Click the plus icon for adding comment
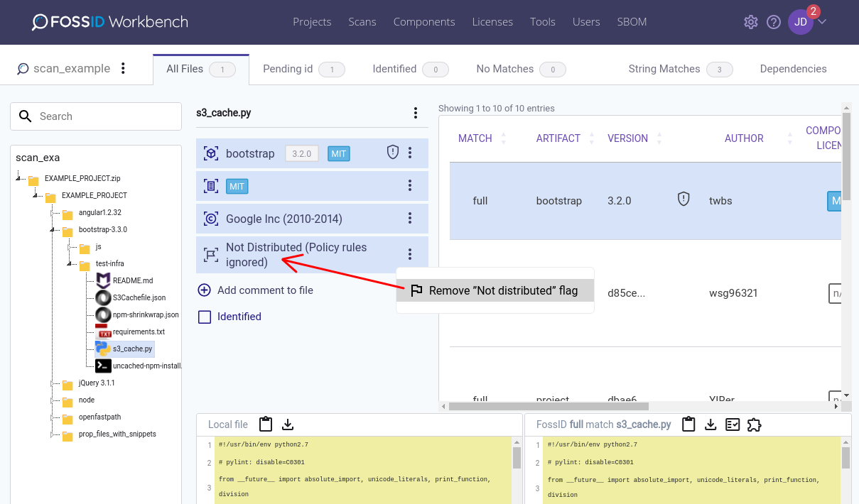 click(204, 290)
